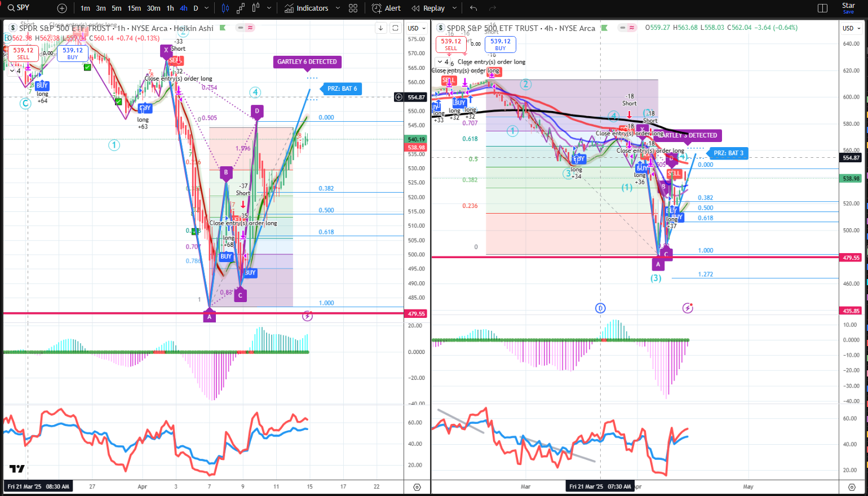Click the pink 435.85 price label on the 4h axis
Viewport: 868px width, 496px height.
click(851, 311)
